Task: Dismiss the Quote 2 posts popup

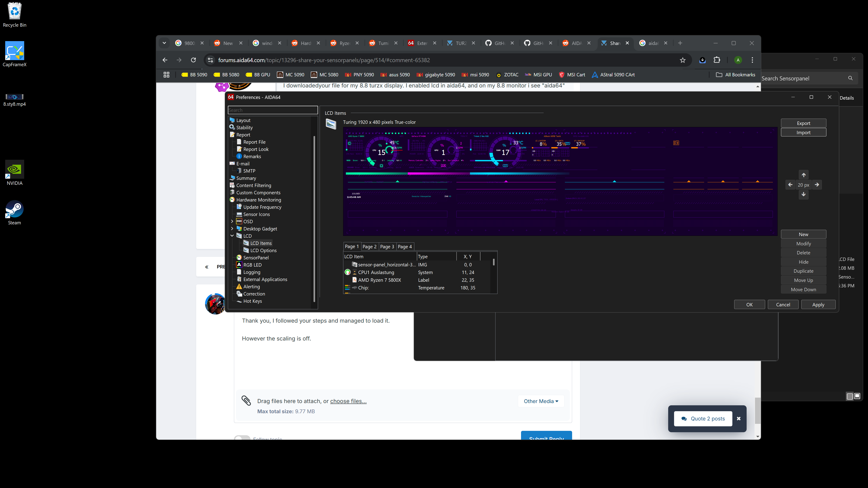Action: tap(739, 419)
